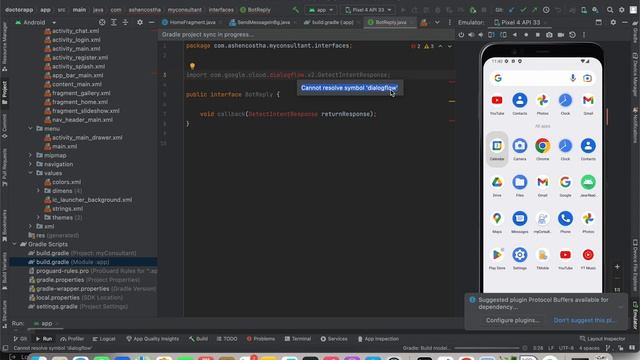Open App Quality Insights tool window
Viewport: 640px width, 360px height.
pos(152,339)
